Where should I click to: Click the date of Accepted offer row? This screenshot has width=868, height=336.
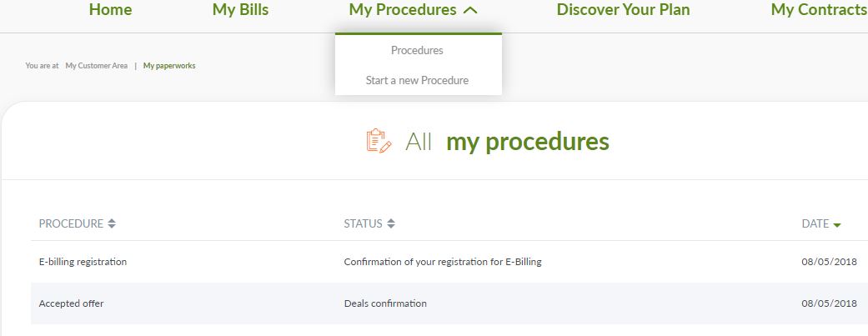pos(829,303)
